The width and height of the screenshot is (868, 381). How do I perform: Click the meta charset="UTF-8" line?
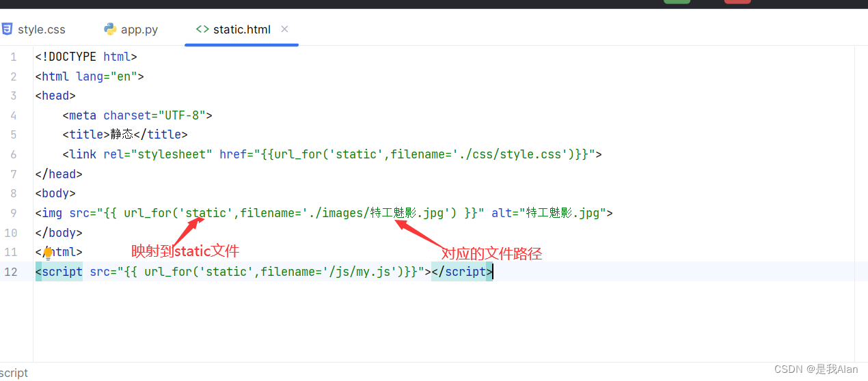point(137,115)
